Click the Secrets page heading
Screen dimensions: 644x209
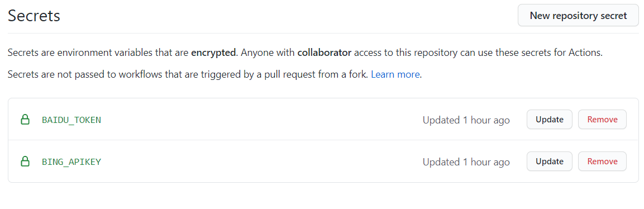(34, 16)
